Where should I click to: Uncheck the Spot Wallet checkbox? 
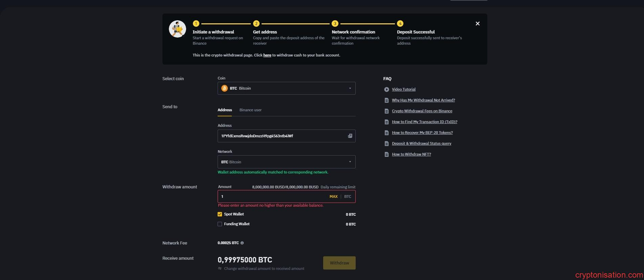click(x=220, y=214)
